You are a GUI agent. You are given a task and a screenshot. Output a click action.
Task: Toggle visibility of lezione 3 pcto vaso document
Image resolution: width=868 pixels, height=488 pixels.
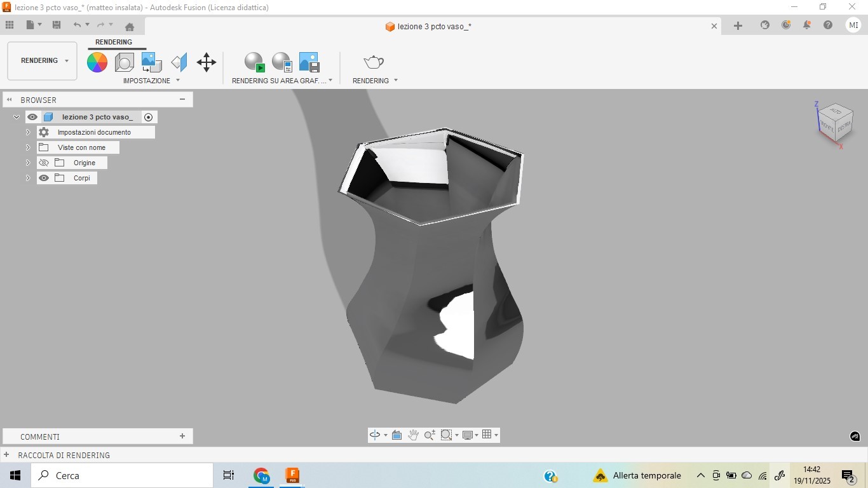pos(32,117)
